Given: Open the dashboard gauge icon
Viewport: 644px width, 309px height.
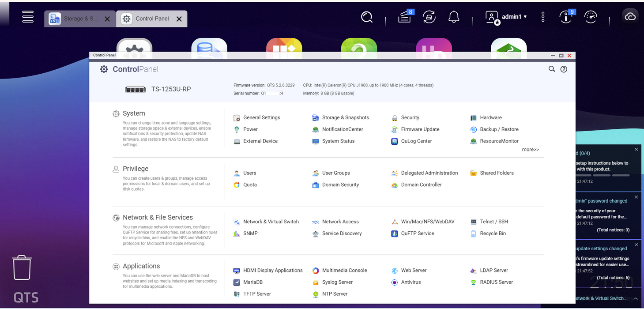Looking at the screenshot, I should coord(591,17).
